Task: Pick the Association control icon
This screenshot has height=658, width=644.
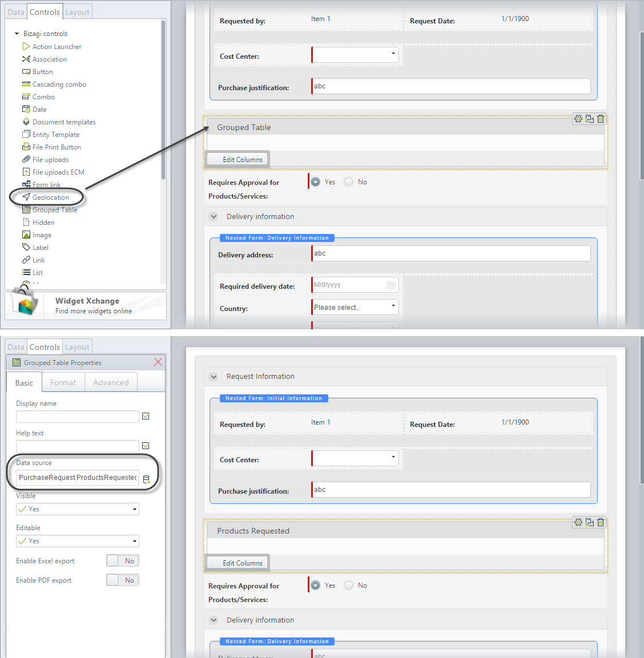Action: [x=26, y=59]
